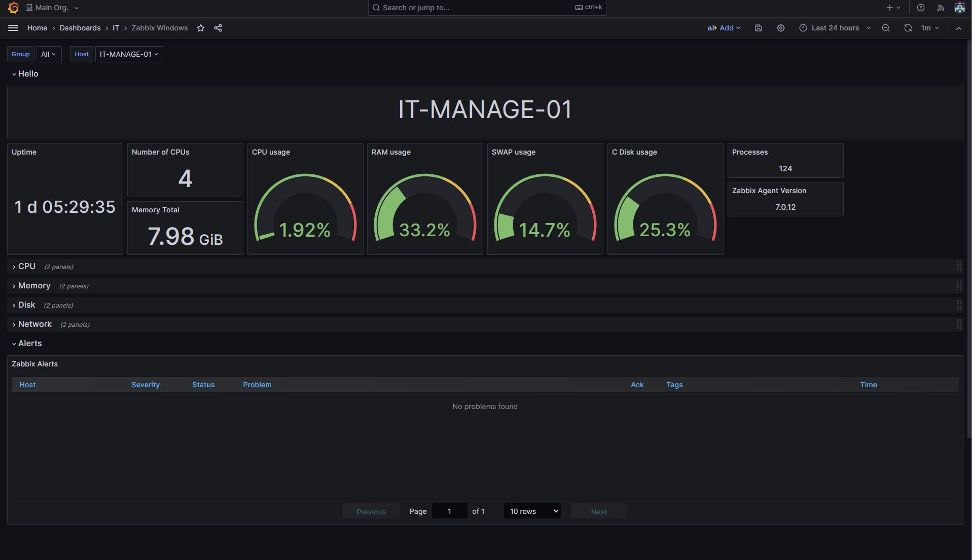Screen dimensions: 972x560
Task: Click the Uptime panel title
Action: tap(24, 152)
